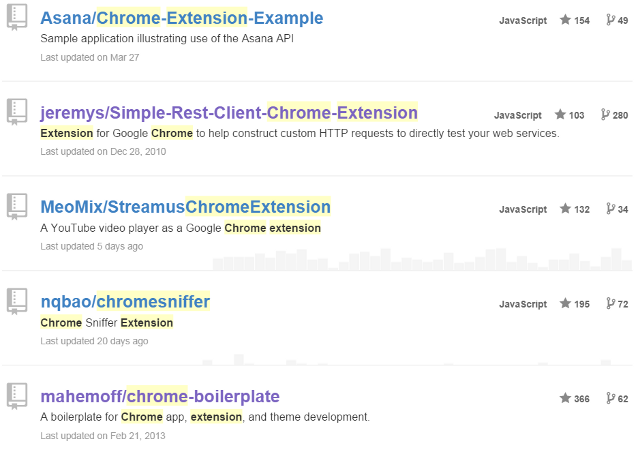Click 'A boilerplate for Chrome app, extension' description
This screenshot has width=640, height=450.
click(x=205, y=417)
